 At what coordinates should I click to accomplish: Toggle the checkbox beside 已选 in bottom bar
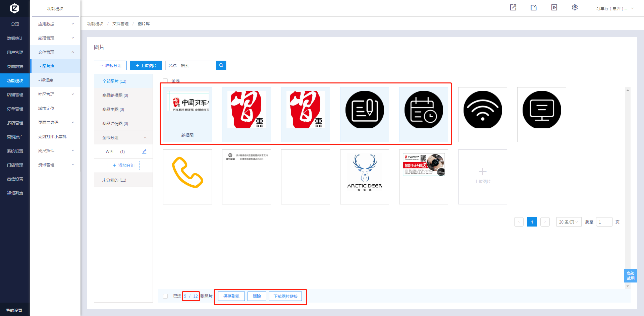(165, 296)
